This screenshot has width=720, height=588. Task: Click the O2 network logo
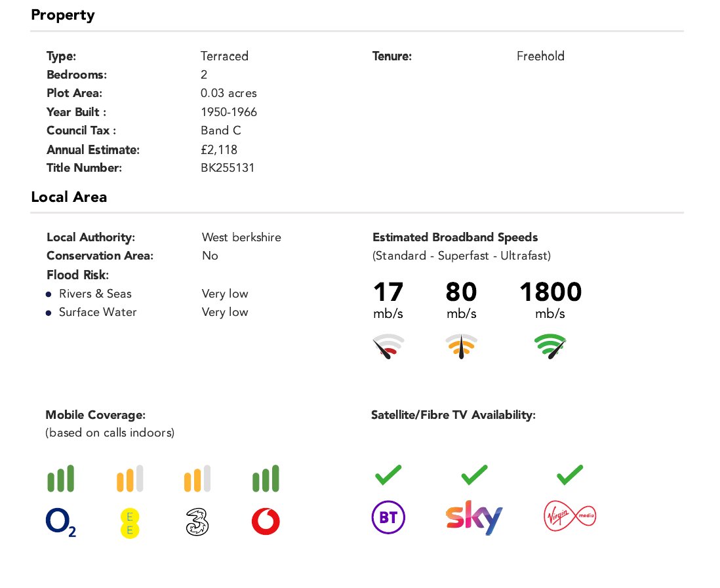[60, 523]
